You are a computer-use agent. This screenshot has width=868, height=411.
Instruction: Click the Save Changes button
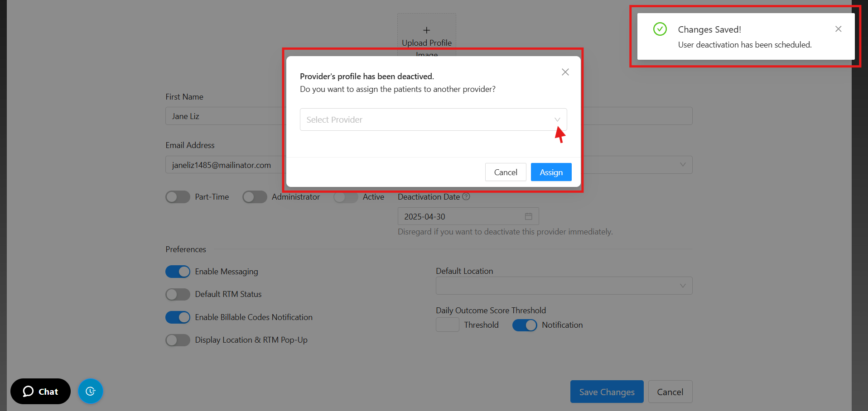[x=607, y=392]
